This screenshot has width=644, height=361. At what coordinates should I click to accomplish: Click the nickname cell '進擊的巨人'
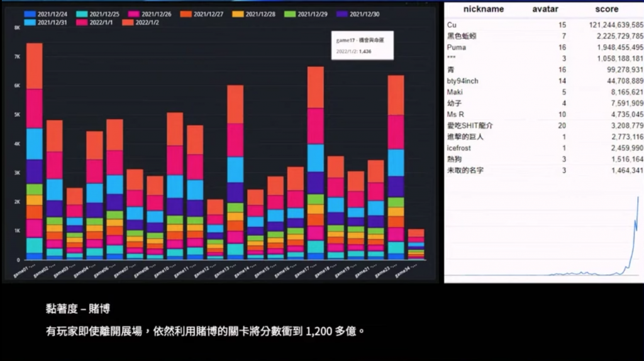click(x=465, y=136)
